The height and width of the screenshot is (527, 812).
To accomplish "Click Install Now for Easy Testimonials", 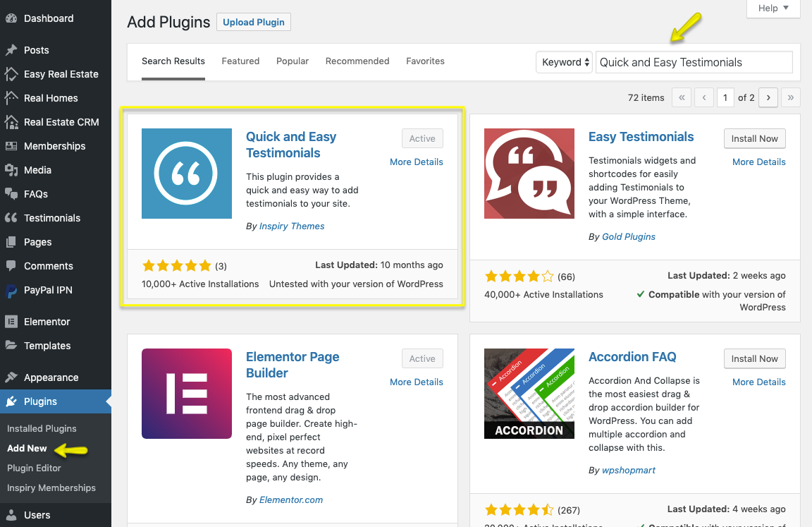I will click(754, 139).
